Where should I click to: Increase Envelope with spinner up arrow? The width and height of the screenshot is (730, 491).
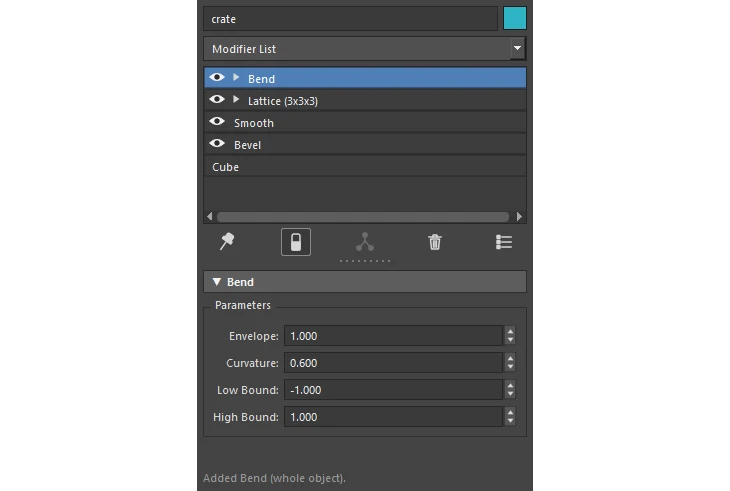510,331
